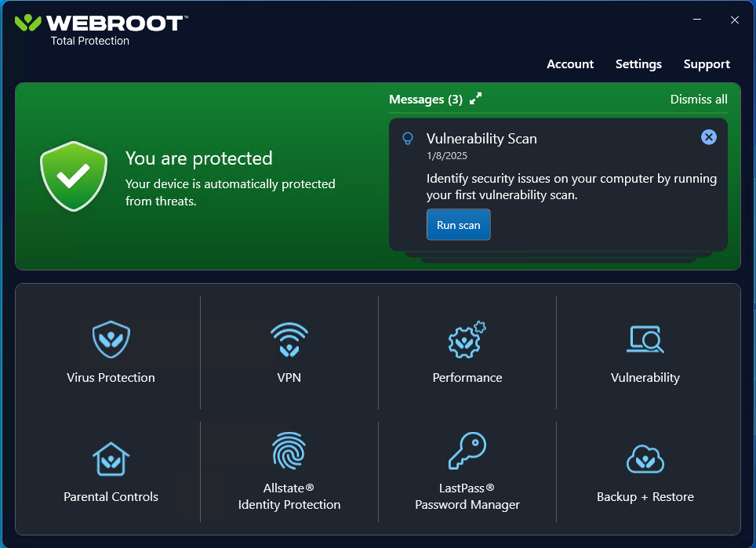Open the Performance gear icon
Image resolution: width=756 pixels, height=548 pixels.
tap(467, 339)
